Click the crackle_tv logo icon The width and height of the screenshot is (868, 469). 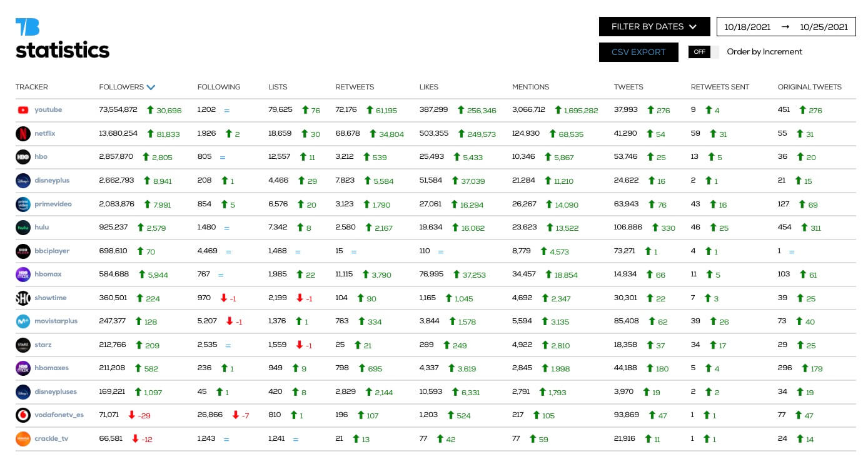(x=23, y=439)
